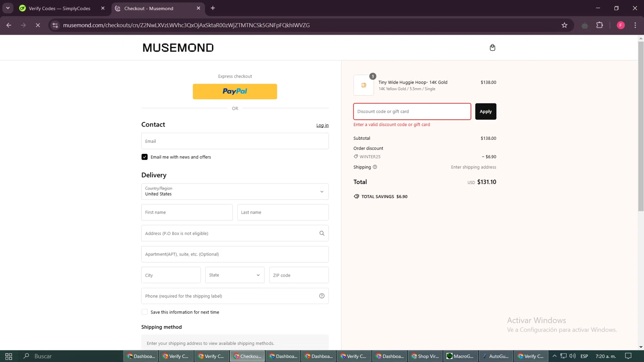
Task: Open the Country/Region dropdown
Action: [x=235, y=192]
